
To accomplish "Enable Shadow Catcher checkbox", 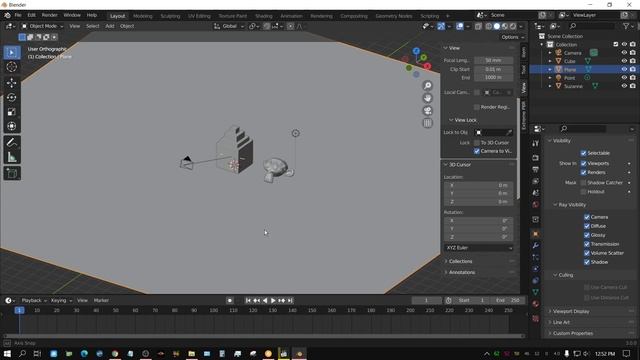I will pyautogui.click(x=583, y=182).
